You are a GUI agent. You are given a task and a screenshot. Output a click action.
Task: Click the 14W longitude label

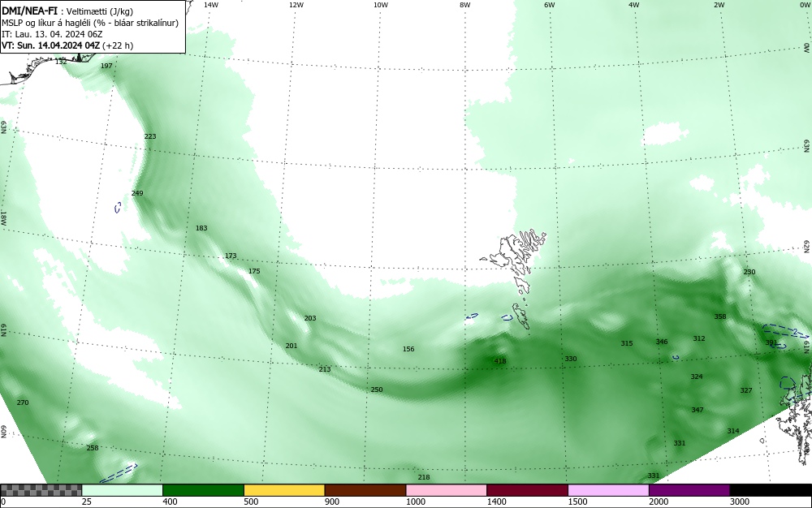(210, 5)
